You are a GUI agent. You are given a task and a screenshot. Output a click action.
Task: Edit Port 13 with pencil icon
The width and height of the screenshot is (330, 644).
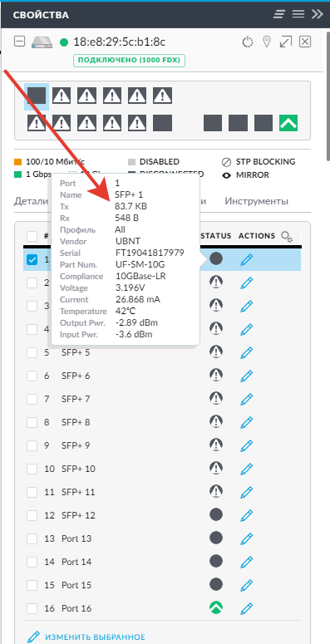[246, 538]
